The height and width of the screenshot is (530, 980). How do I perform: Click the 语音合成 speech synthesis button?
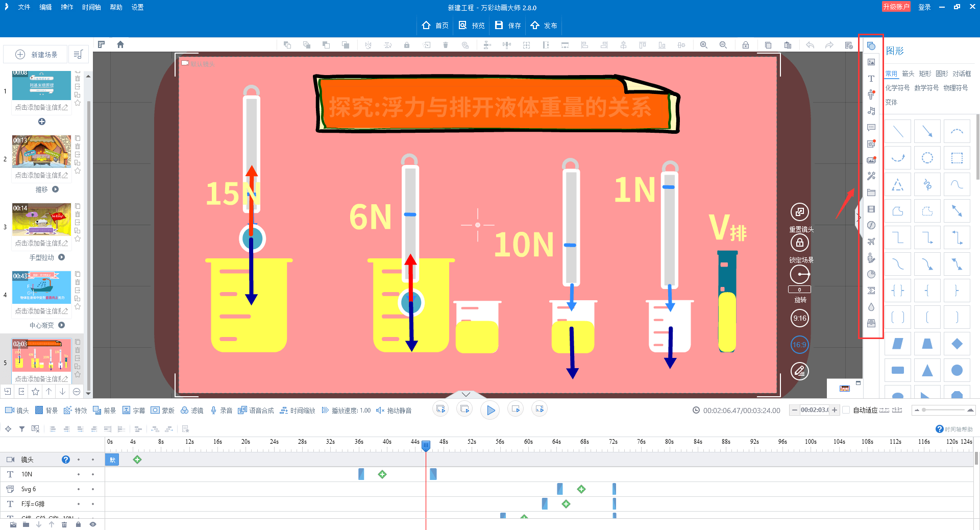coord(256,411)
